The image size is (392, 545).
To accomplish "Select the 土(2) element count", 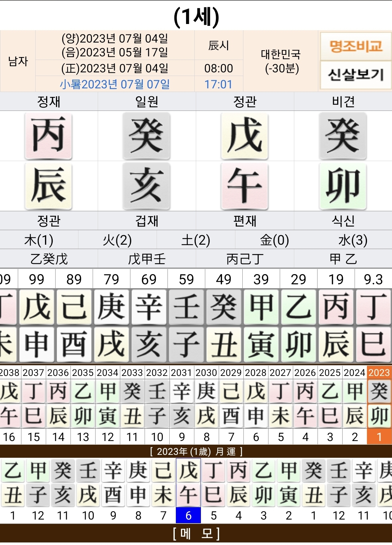I will [x=196, y=240].
